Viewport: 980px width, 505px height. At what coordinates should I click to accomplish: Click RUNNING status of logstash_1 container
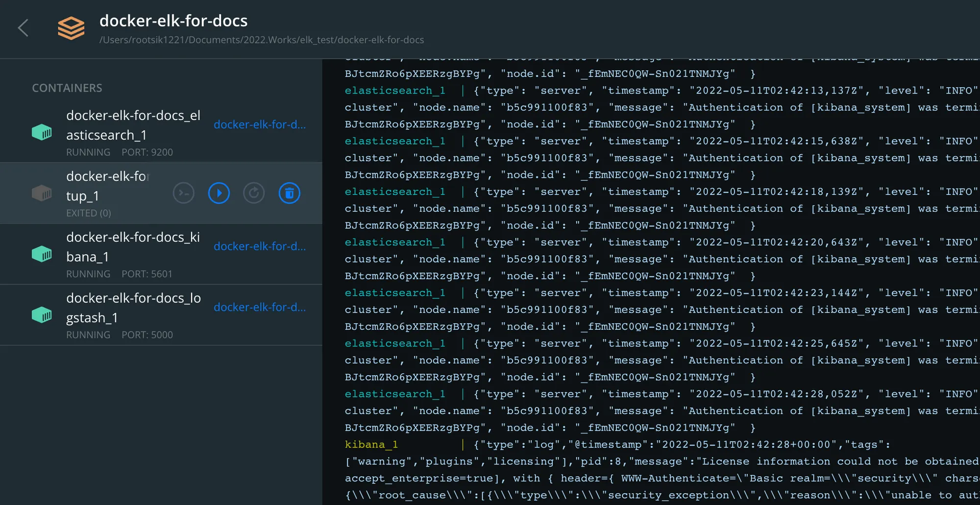coord(88,335)
